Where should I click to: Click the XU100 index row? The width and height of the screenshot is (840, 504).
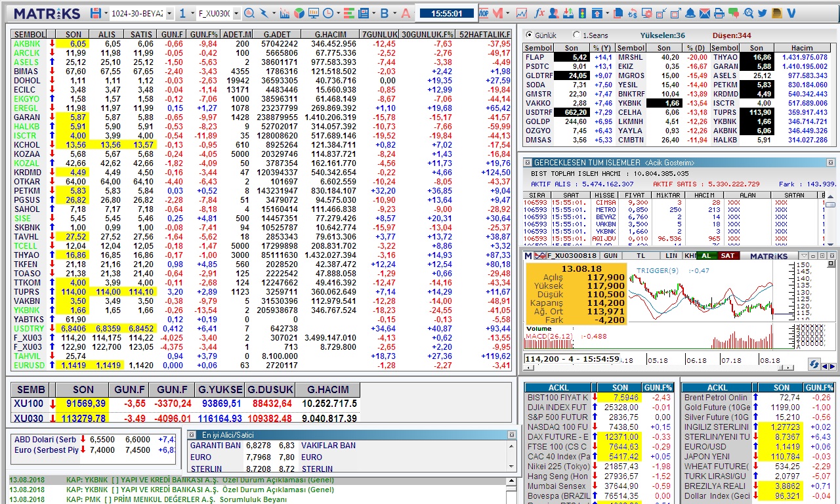tap(185, 404)
